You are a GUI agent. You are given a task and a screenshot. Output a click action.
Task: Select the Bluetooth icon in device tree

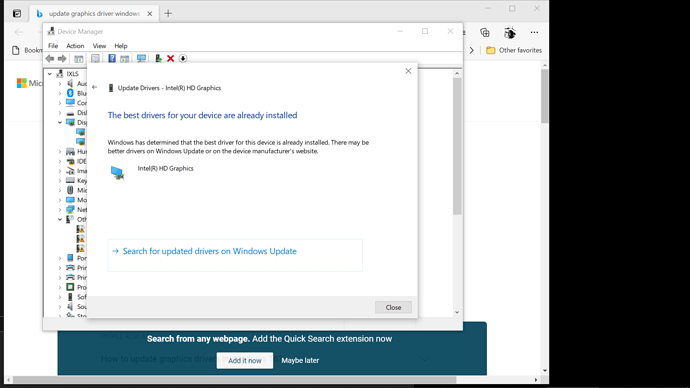coord(70,93)
